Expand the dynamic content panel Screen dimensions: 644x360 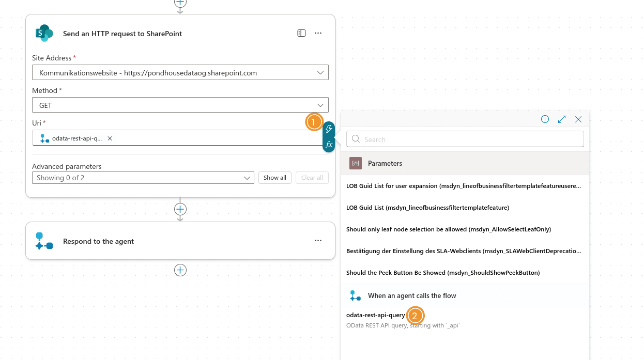562,119
